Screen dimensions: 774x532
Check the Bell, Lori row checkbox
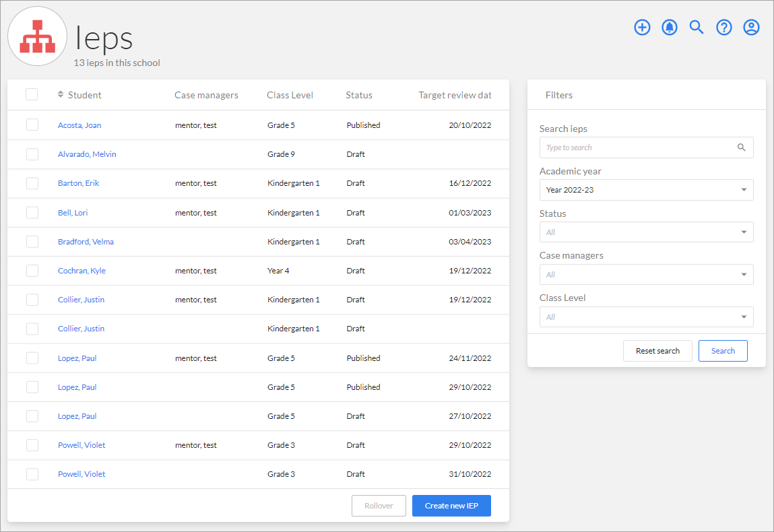pos(32,213)
